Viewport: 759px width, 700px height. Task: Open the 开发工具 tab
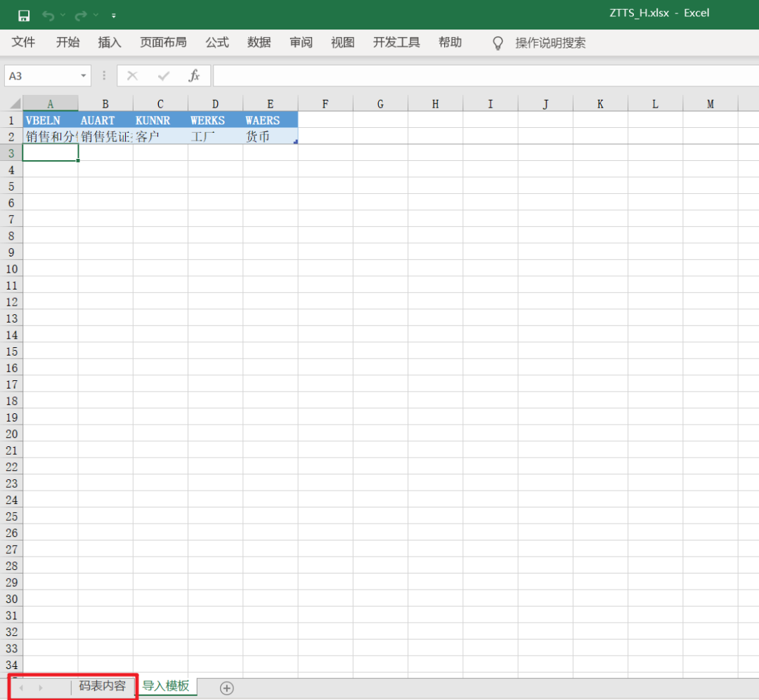point(396,43)
